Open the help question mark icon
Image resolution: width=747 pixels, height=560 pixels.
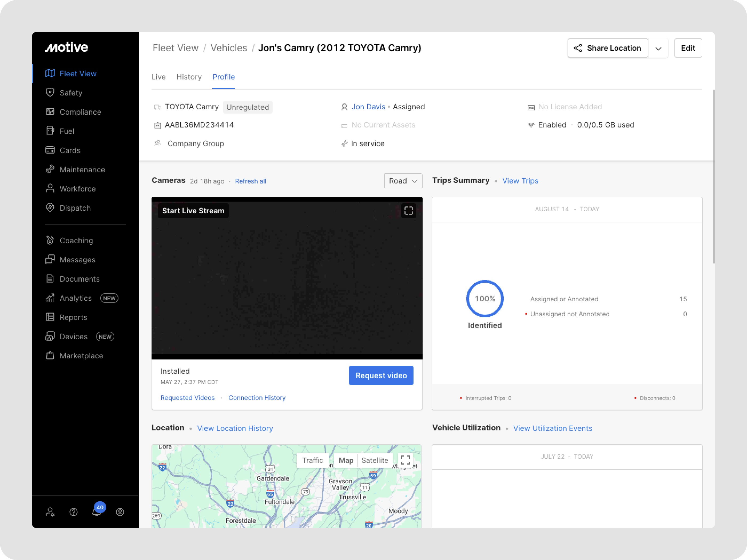pyautogui.click(x=73, y=512)
